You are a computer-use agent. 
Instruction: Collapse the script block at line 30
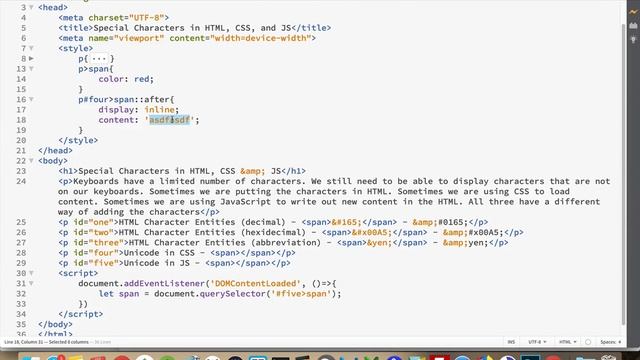(31, 273)
